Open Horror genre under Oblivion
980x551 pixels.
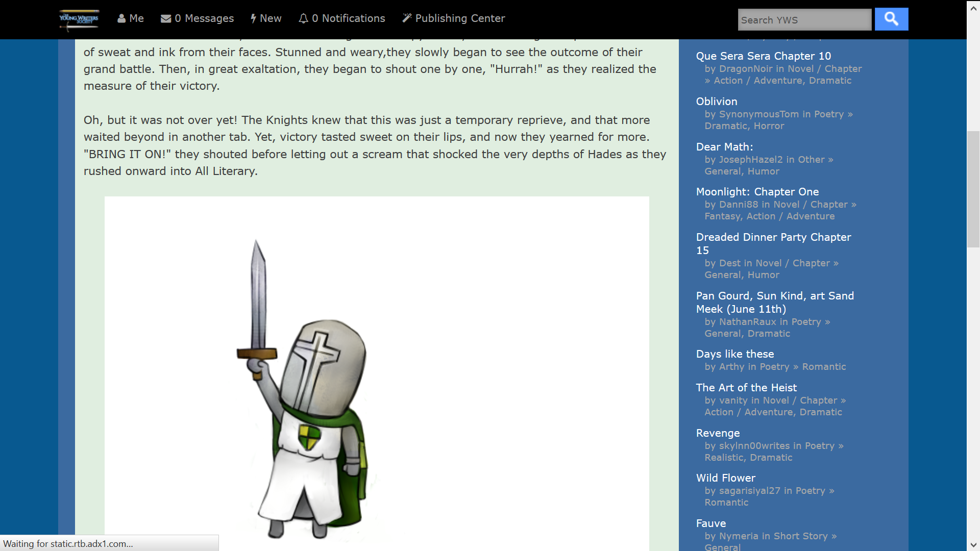[x=768, y=126]
